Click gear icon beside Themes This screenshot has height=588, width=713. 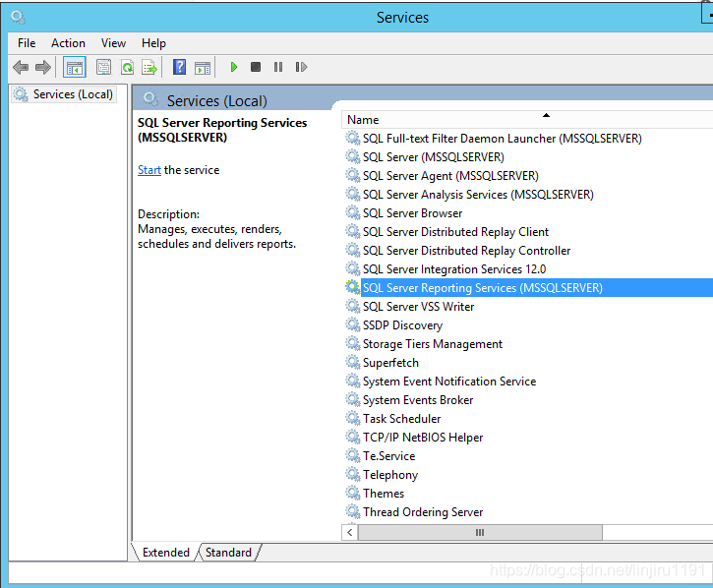point(352,493)
